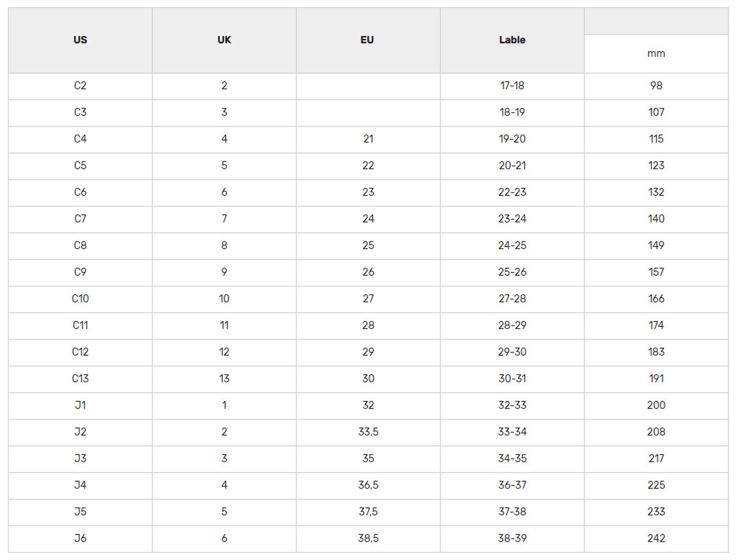Click the UK column header
This screenshot has height=560, width=741.
tap(224, 40)
